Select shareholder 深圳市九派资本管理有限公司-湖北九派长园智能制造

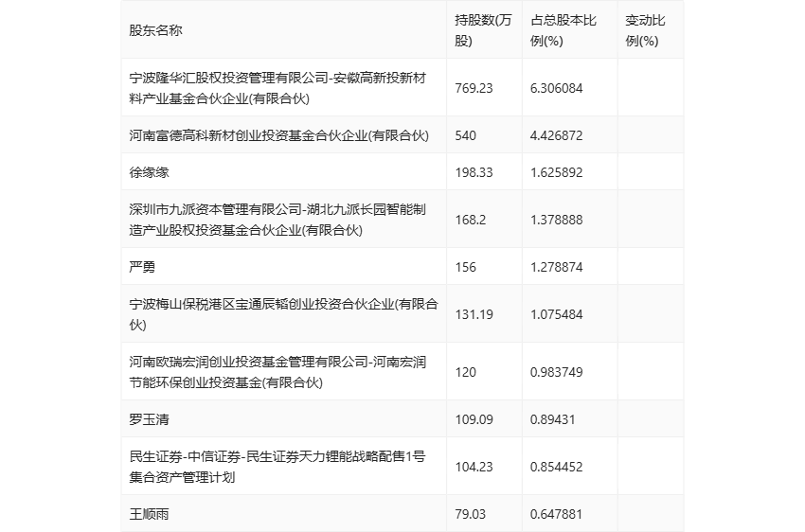tap(277, 220)
